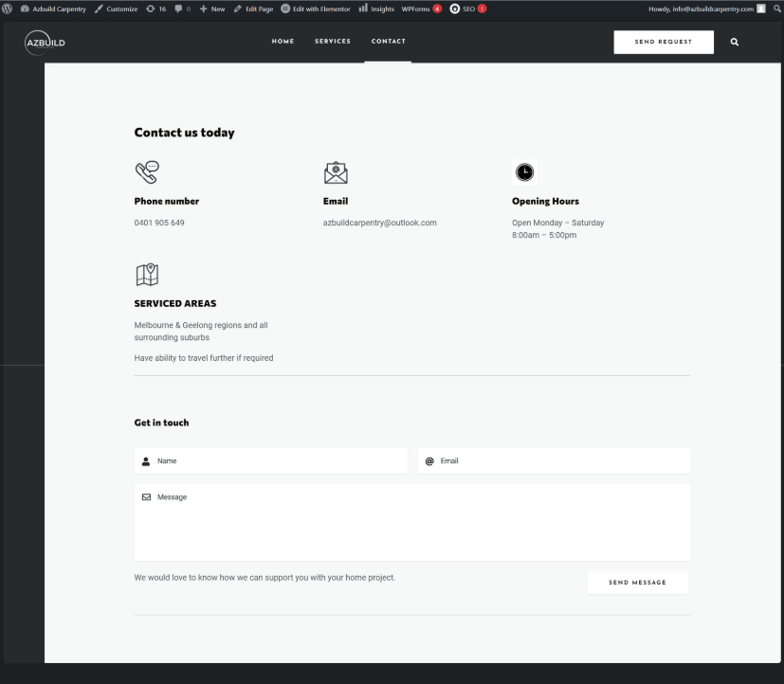This screenshot has height=684, width=784.
Task: Click the @ icon in Email field
Action: click(x=429, y=461)
